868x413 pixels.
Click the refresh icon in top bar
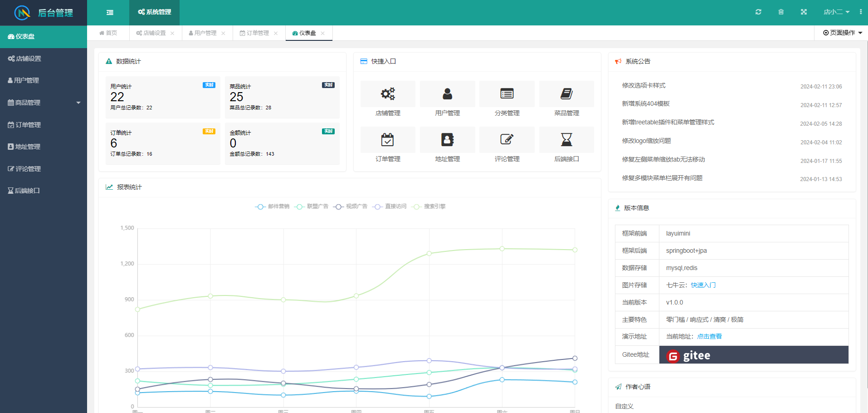758,12
